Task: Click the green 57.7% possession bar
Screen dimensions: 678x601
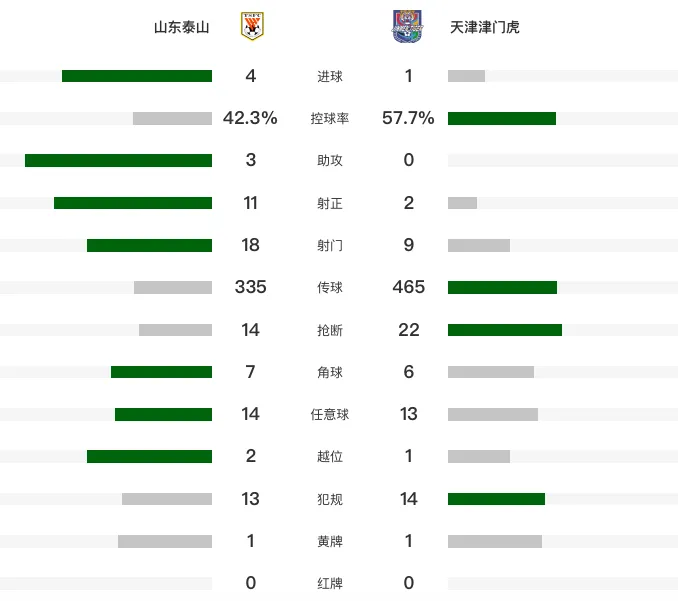Action: 502,118
